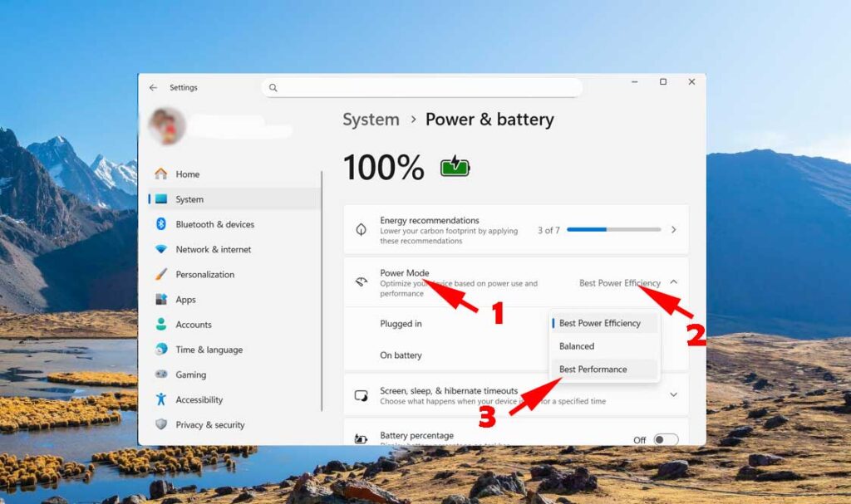851x504 pixels.
Task: Open Time & language settings
Action: [209, 350]
